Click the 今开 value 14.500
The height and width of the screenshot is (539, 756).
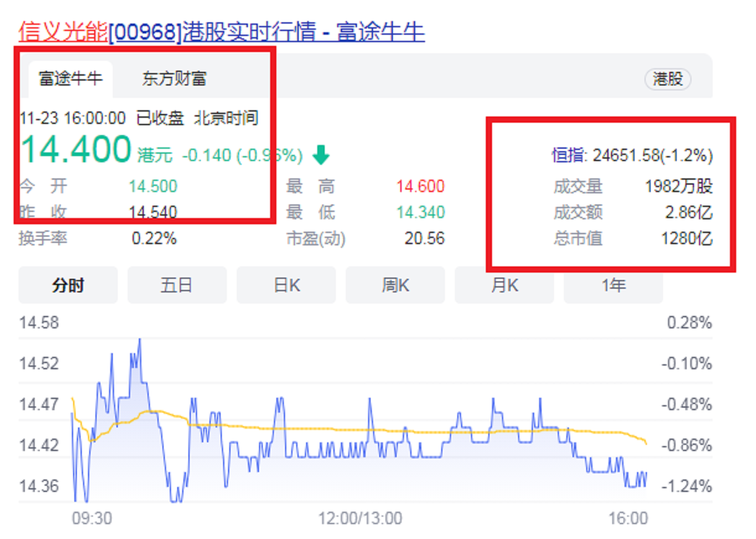(153, 186)
